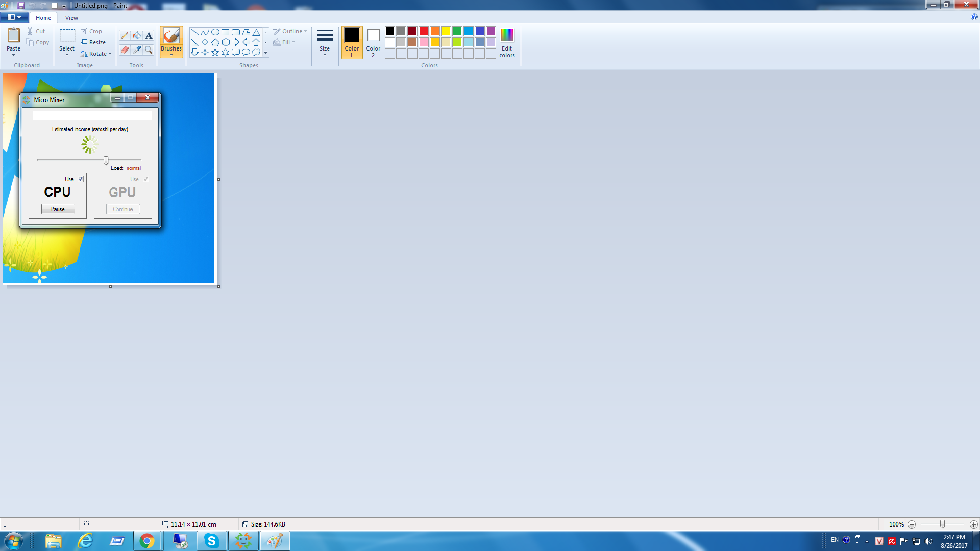Choose the oval shape

[x=215, y=32]
